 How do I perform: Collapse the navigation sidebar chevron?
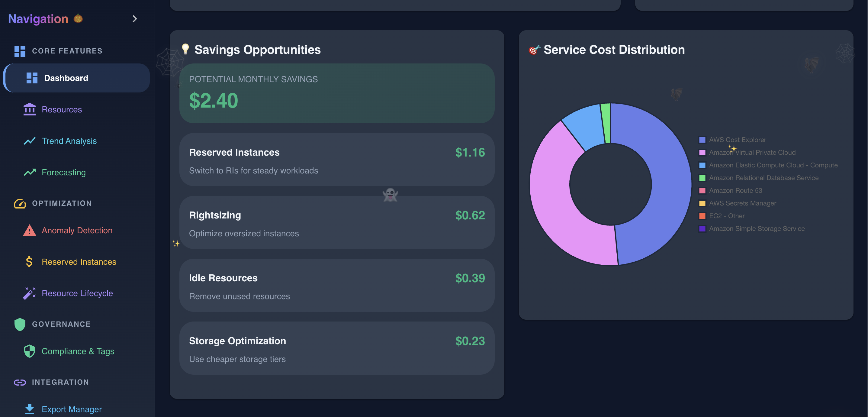pos(134,19)
